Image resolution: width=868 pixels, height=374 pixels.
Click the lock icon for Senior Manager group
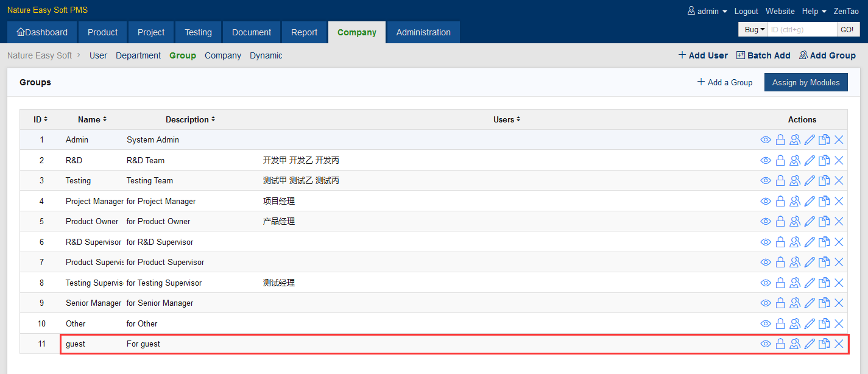(780, 303)
